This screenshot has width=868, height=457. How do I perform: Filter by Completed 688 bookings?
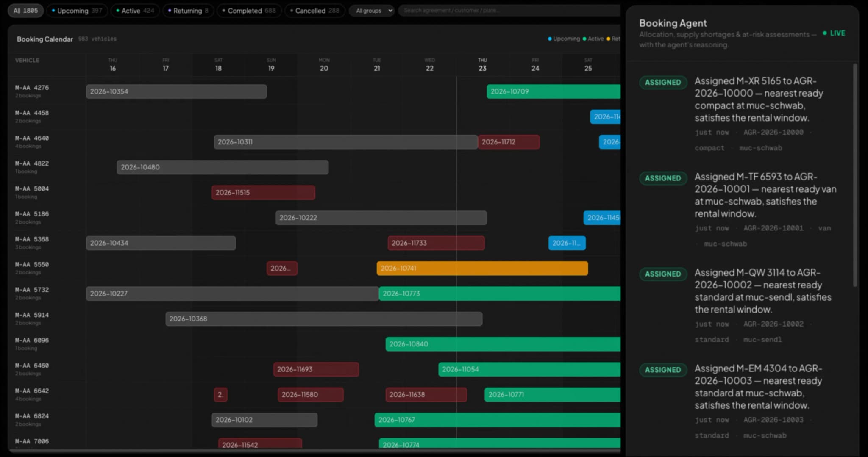[x=249, y=11]
